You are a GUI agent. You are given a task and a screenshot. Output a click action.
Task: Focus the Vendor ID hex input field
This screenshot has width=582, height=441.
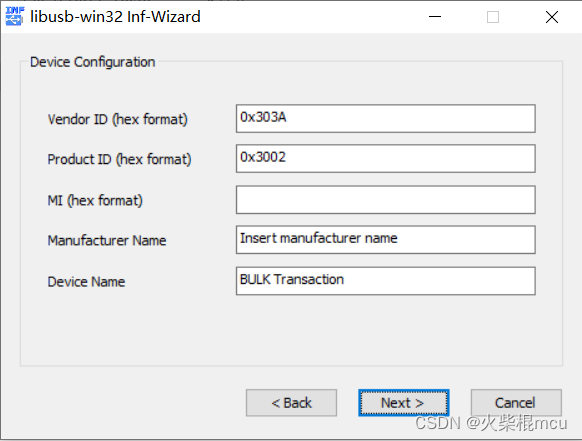coord(386,118)
